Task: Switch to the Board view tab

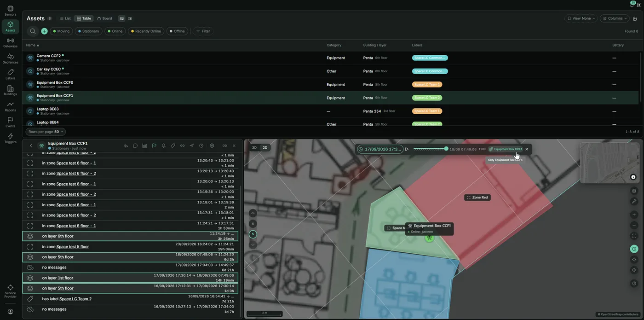Action: pyautogui.click(x=104, y=18)
